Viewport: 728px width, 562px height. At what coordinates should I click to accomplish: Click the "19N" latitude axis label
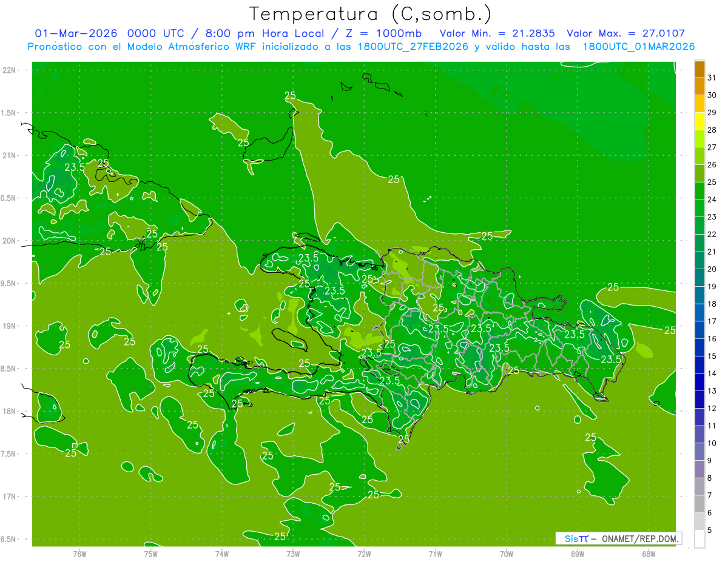pos(10,326)
